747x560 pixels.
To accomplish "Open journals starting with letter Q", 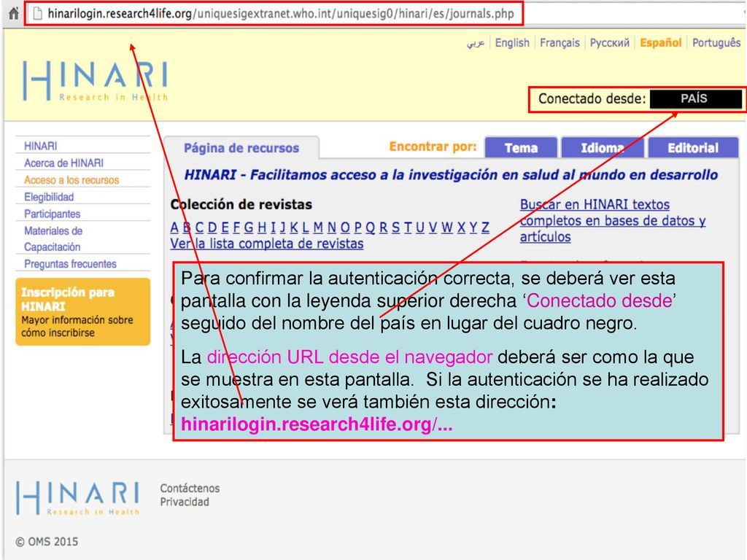I will coord(370,227).
